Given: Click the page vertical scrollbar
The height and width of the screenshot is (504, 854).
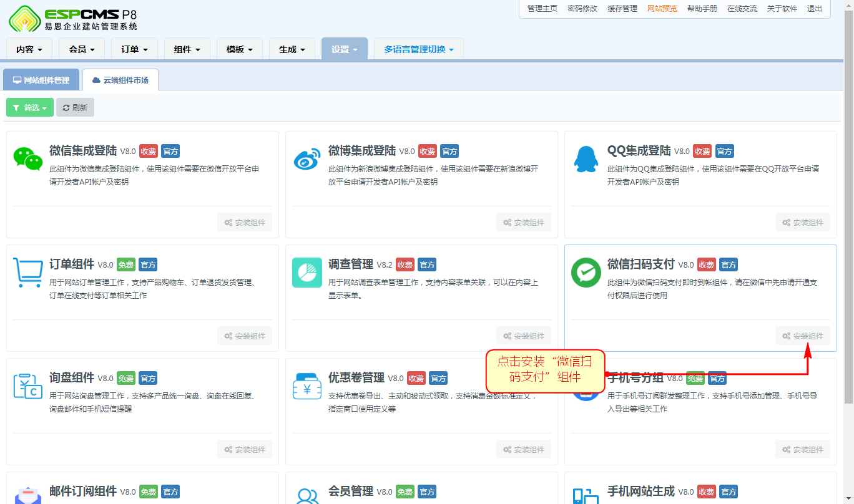Looking at the screenshot, I should [x=848, y=206].
